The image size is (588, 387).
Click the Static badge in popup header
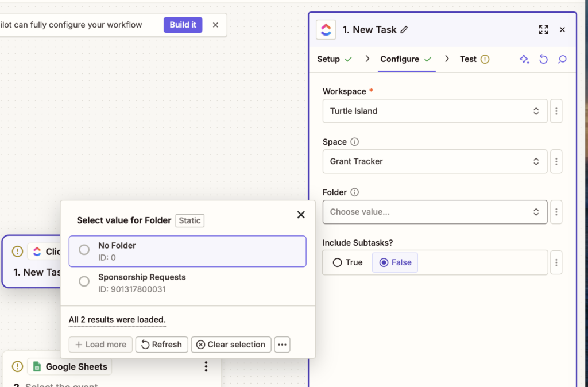coord(189,220)
